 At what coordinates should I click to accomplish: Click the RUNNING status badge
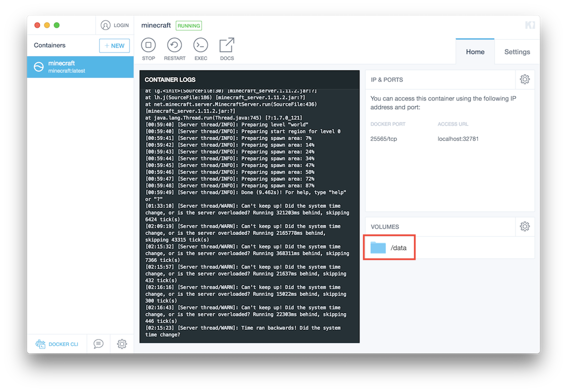189,25
